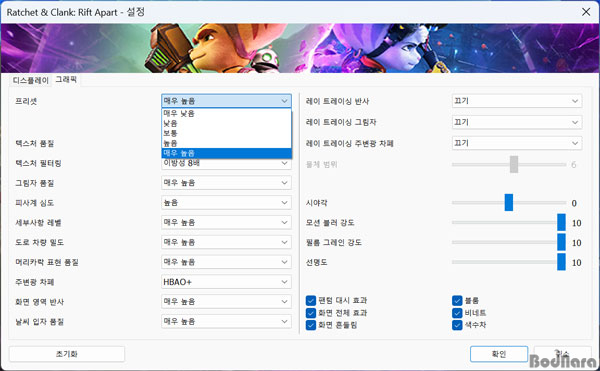Disable the 색수차 checkbox
The width and height of the screenshot is (600, 371).
coord(457,325)
